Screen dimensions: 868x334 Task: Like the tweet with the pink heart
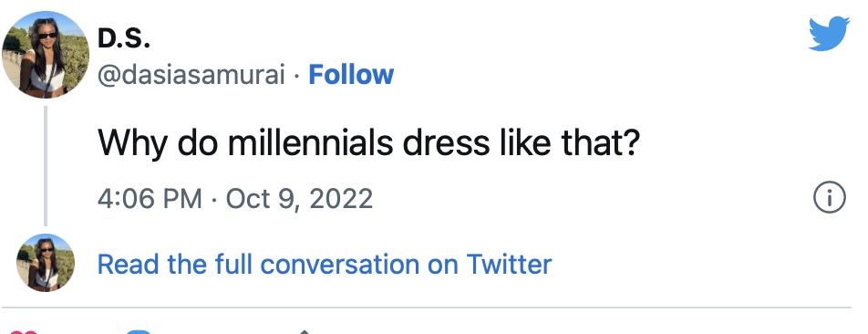point(24,331)
